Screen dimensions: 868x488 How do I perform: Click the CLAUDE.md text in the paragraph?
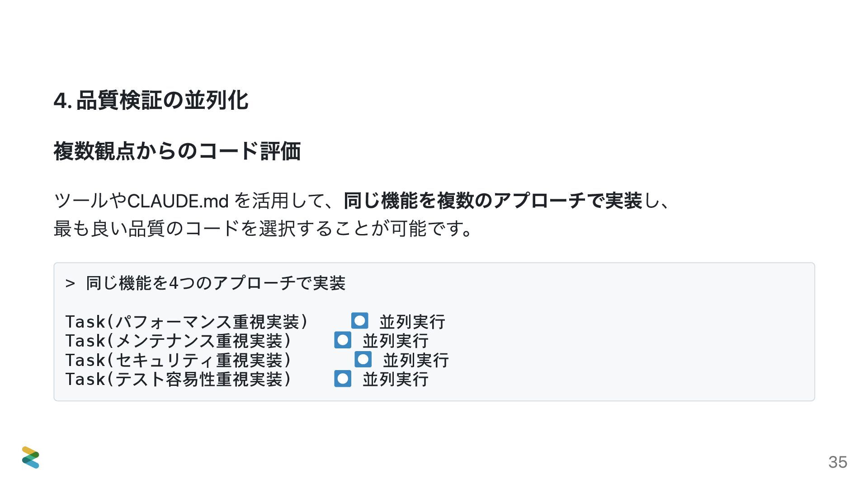point(178,201)
